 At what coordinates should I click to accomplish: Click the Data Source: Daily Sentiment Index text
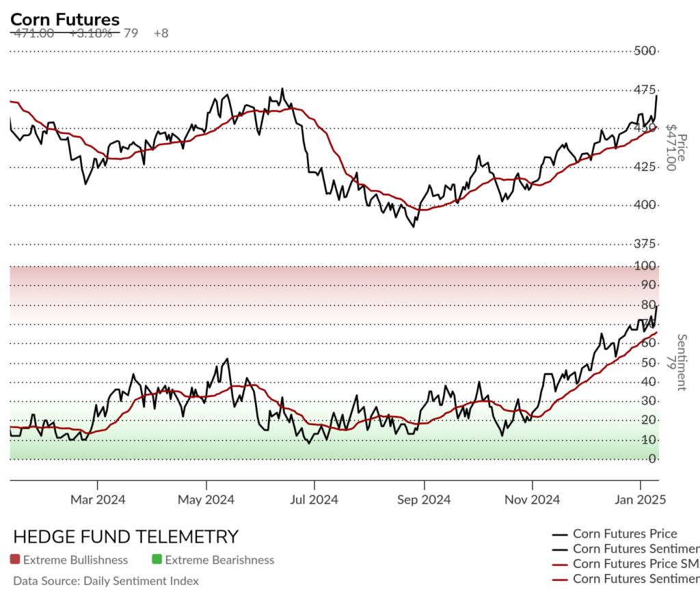coord(106,581)
